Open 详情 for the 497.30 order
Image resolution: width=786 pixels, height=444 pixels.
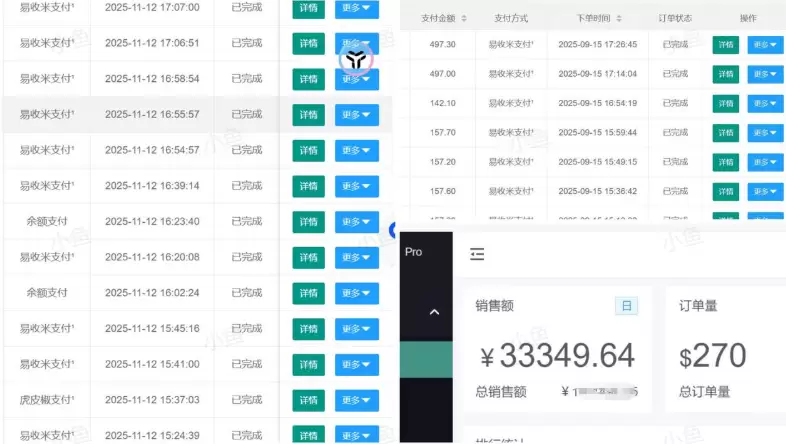click(725, 45)
